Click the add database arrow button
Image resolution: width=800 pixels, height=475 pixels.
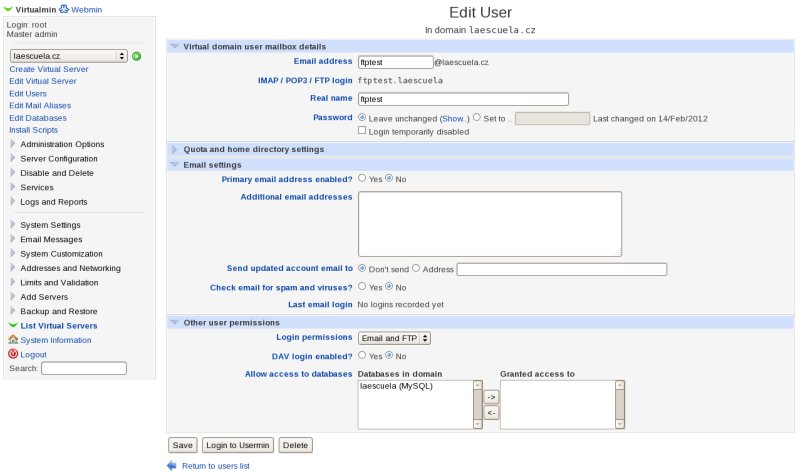point(491,397)
